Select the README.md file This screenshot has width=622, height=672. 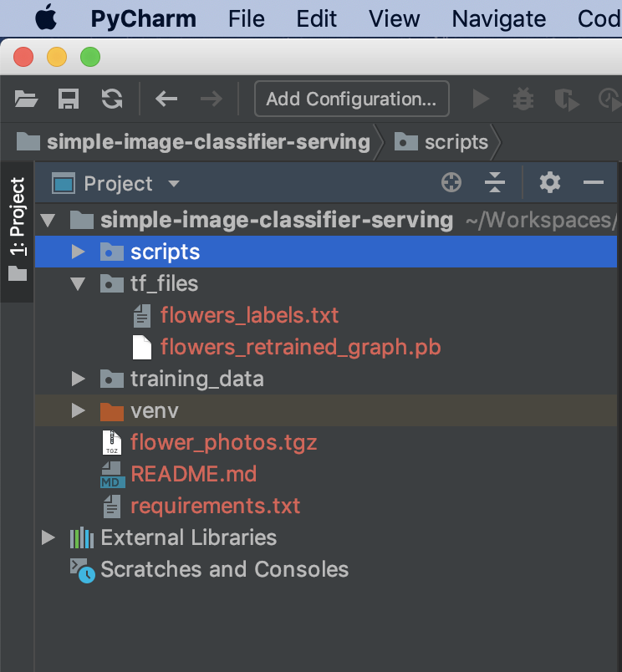click(x=193, y=474)
